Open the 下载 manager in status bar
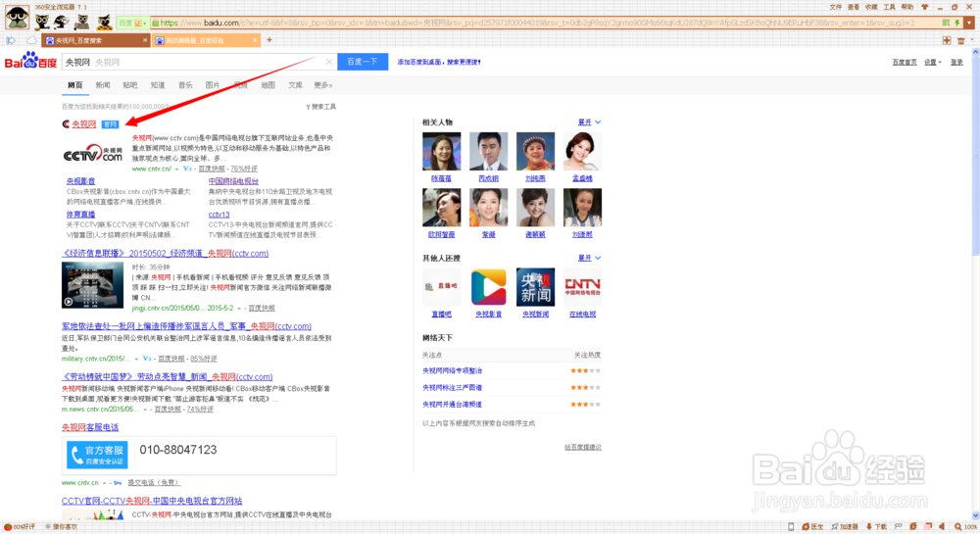Viewport: 980px width, 534px height. (876, 527)
